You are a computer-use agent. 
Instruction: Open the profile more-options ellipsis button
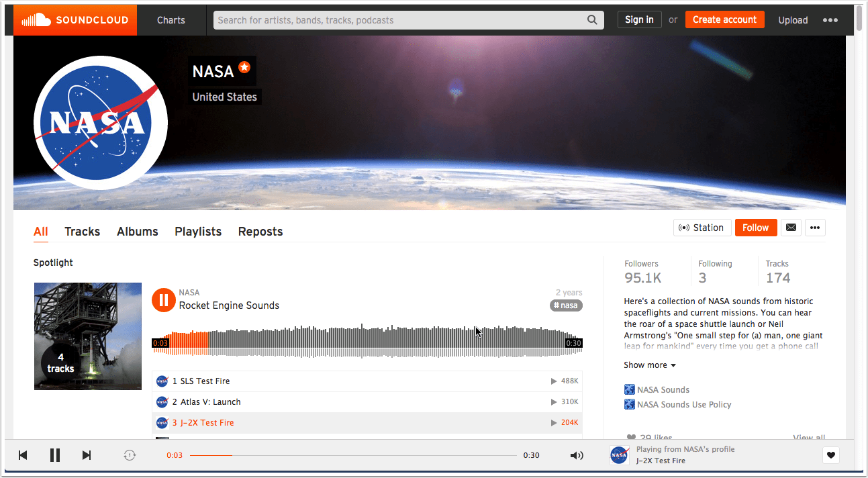815,228
